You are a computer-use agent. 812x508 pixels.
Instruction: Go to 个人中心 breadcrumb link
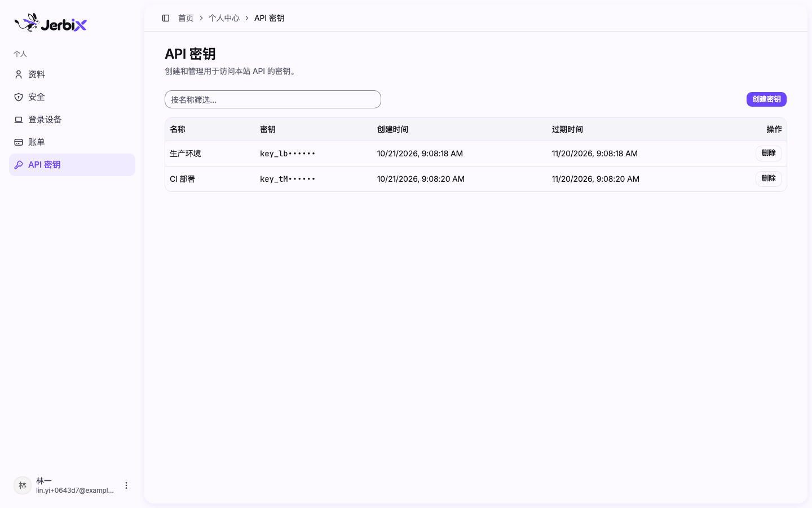[224, 18]
